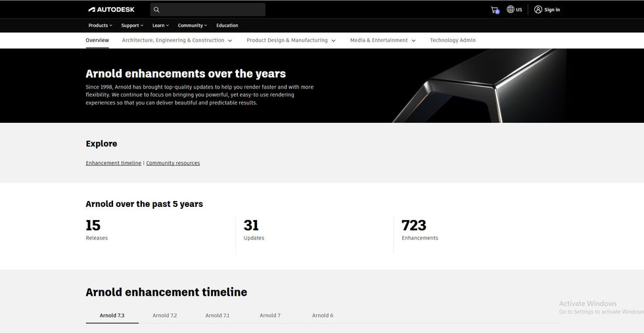
Task: Expand the Learn menu
Action: (x=160, y=26)
